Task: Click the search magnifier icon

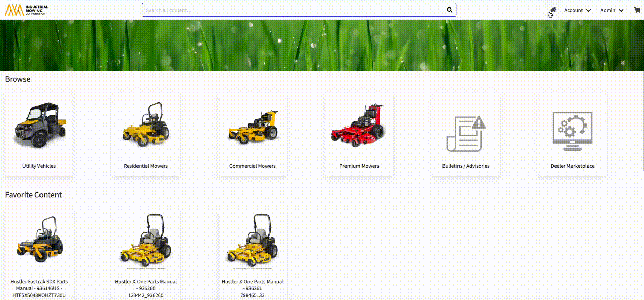Action: click(x=449, y=10)
